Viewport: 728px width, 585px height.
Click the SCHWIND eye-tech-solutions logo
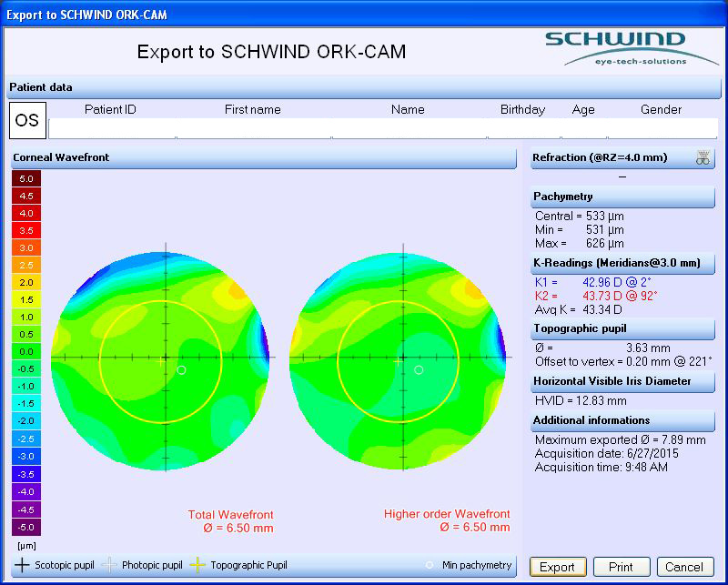pyautogui.click(x=632, y=49)
